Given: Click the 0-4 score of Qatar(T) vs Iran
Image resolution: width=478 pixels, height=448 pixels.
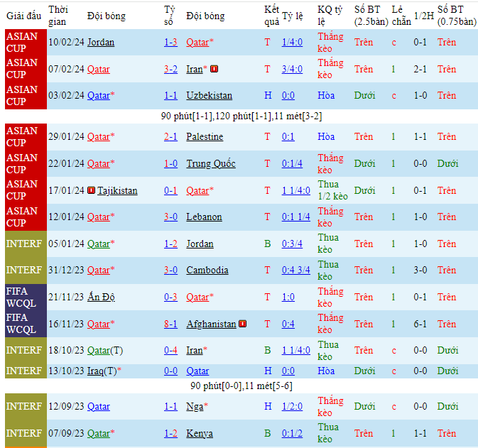Looking at the screenshot, I should coord(170,350).
